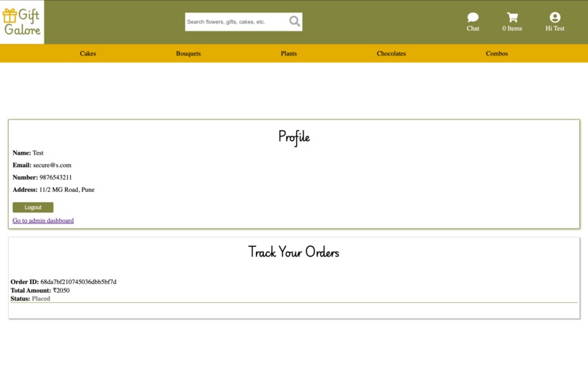This screenshot has width=588, height=368.
Task: Click the Placed order status
Action: tap(41, 299)
